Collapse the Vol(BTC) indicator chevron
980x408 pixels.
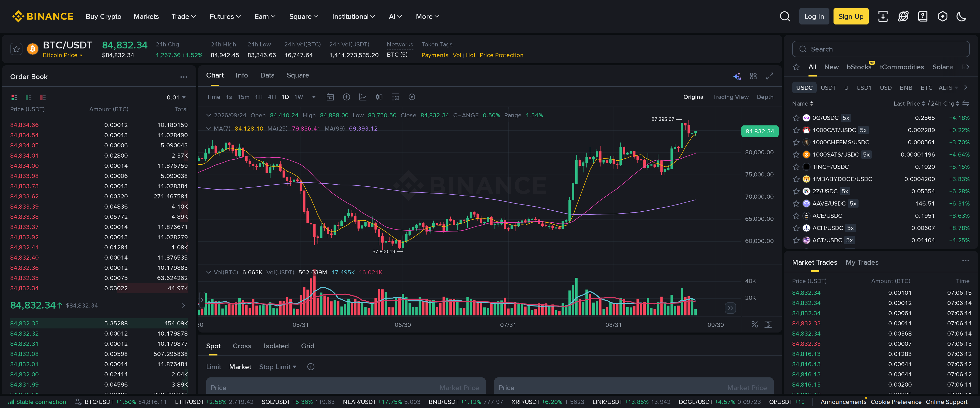(209, 272)
